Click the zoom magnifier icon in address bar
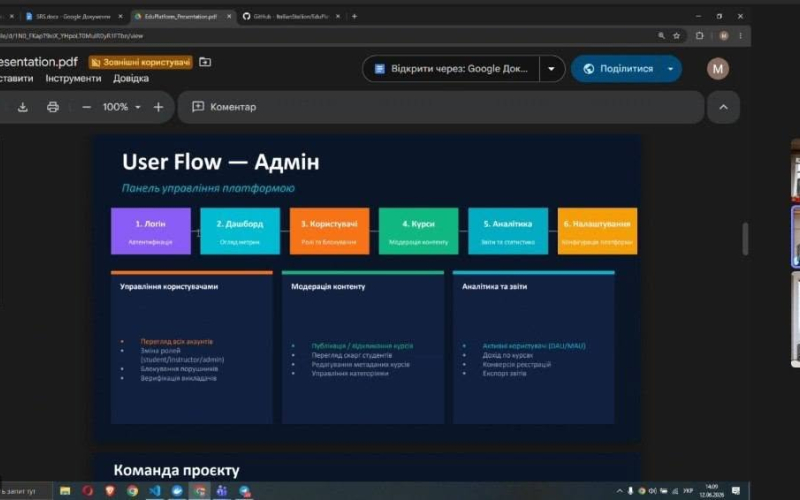 pos(661,36)
